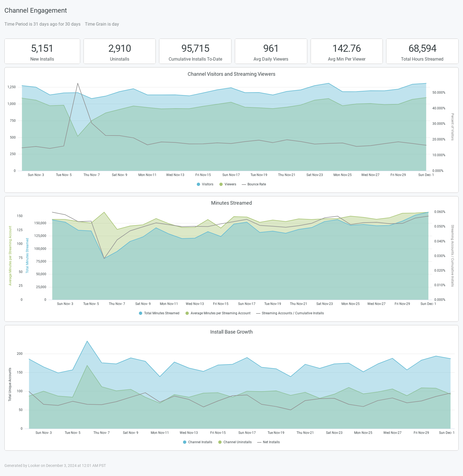Viewport: 463px width, 476px height.
Task: Click the 0.060% right axis tick
Action: [440, 212]
